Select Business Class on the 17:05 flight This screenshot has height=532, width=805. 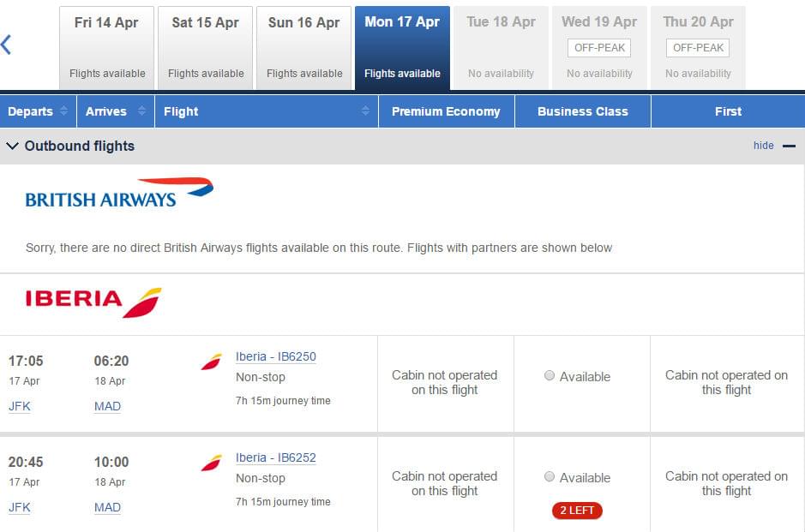tap(550, 375)
